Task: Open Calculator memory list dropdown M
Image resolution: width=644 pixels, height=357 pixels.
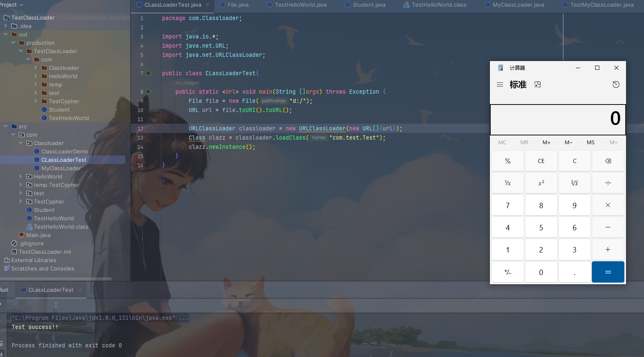Action: point(614,143)
